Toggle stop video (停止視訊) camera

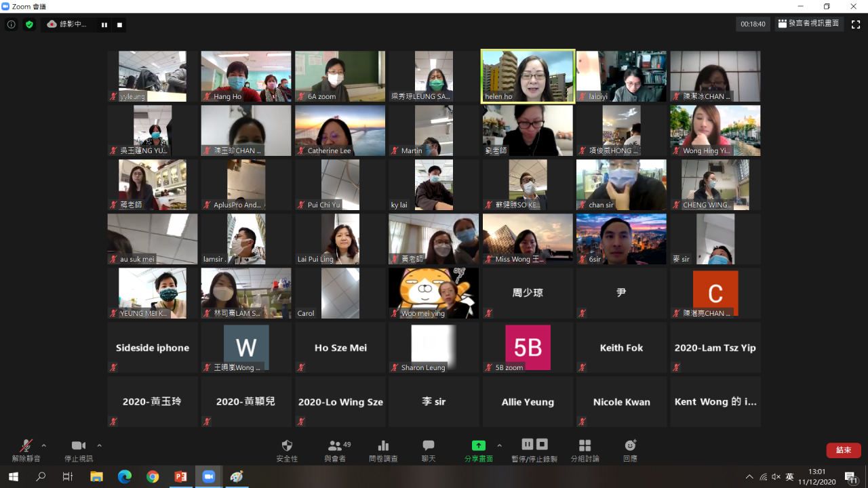79,446
